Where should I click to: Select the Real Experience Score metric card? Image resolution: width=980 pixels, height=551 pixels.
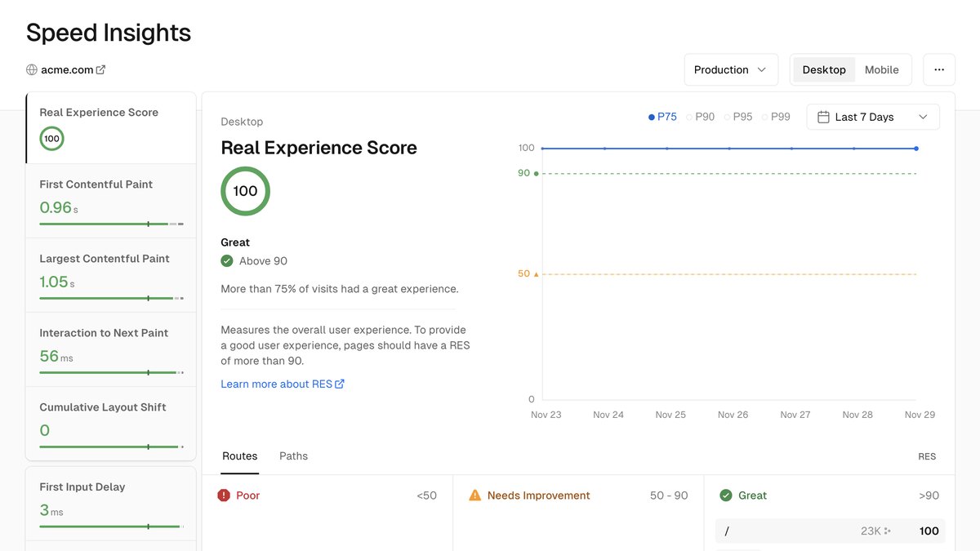pyautogui.click(x=111, y=128)
